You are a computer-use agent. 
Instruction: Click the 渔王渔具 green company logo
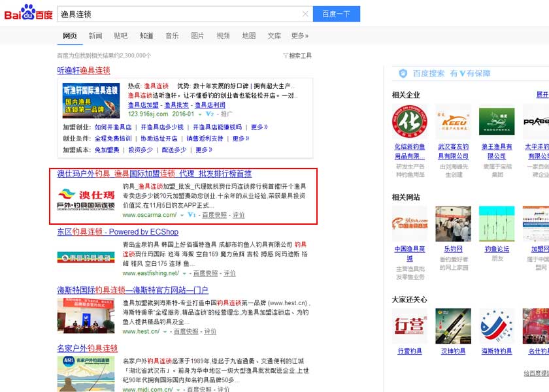[x=497, y=122]
